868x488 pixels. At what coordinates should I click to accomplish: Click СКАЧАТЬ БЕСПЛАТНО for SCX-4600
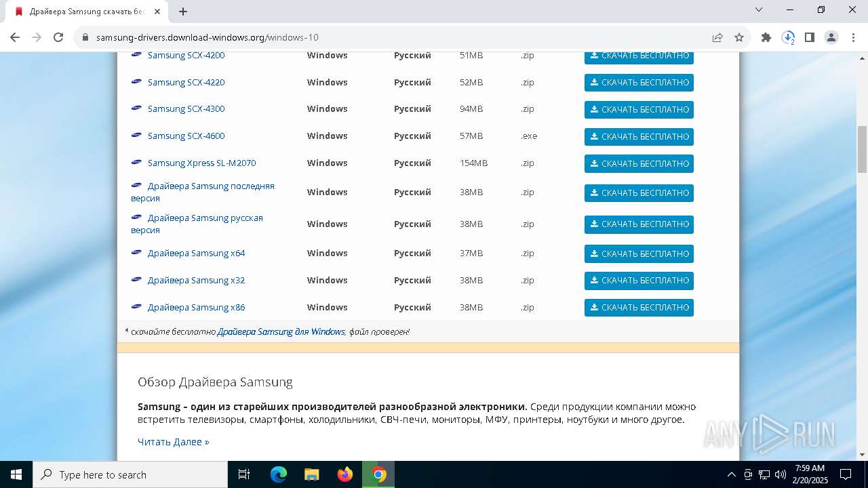[639, 137]
